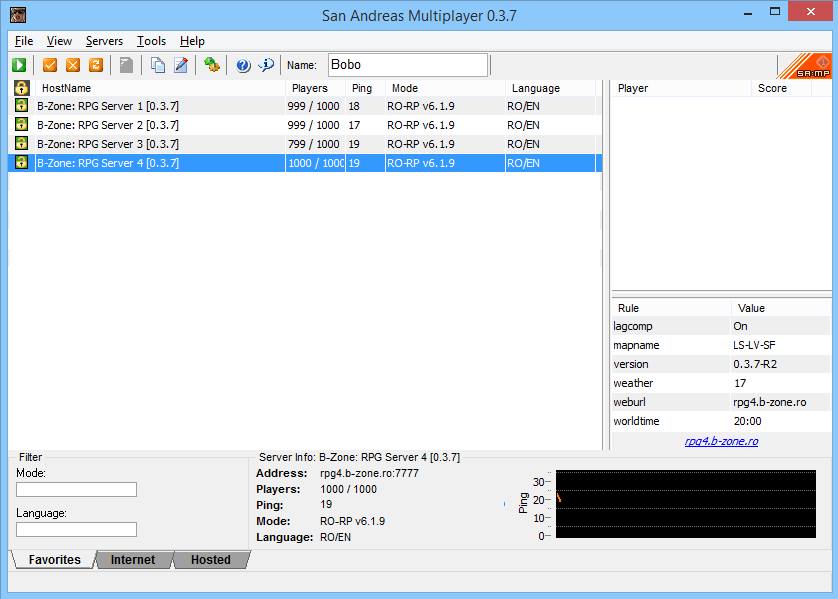Select B-Zone: RPG Server 4 [0.3.7]
The width and height of the screenshot is (838, 599).
305,162
